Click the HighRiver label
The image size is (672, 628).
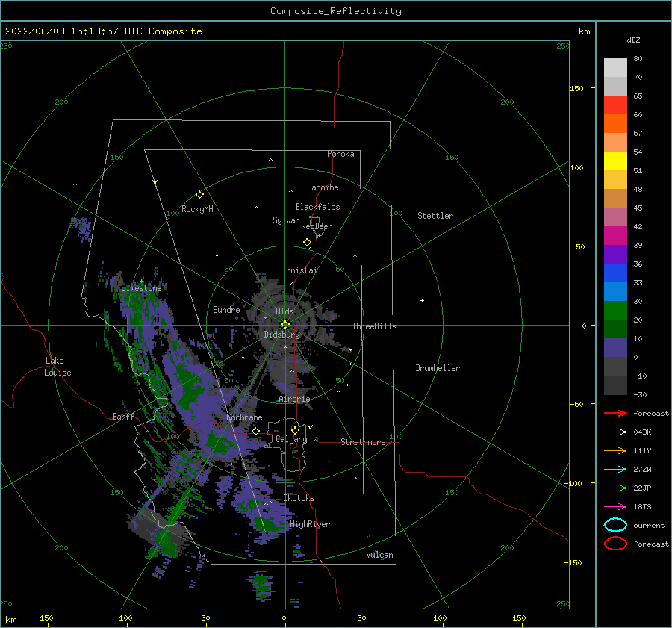coord(310,524)
